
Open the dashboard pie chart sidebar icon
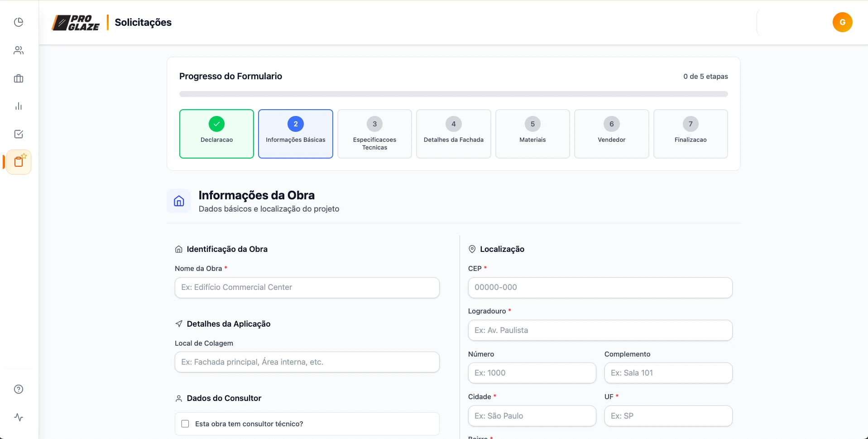(x=19, y=22)
